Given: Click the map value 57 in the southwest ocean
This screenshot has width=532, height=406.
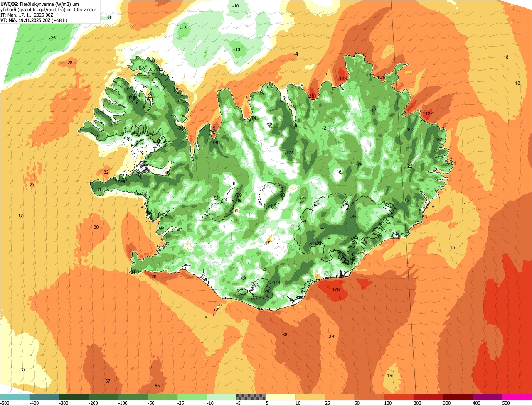Looking at the screenshot, I should (x=108, y=381).
